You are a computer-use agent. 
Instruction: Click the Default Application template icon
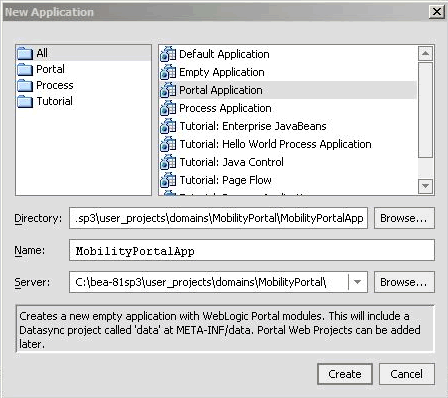pyautogui.click(x=168, y=54)
